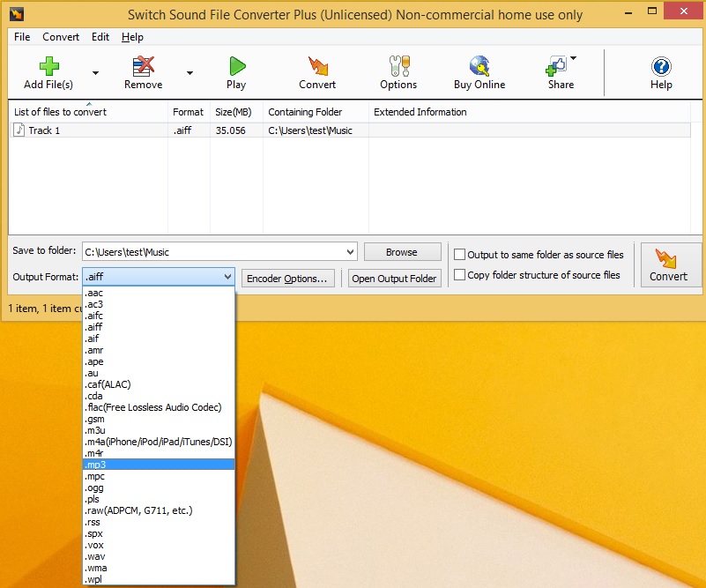Click the large Convert button at bottom right
Image resolution: width=706 pixels, height=588 pixels.
(669, 264)
